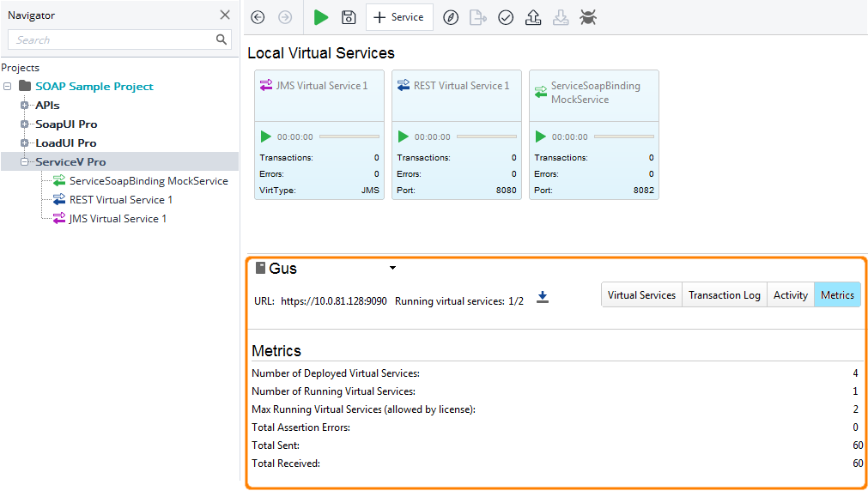Viewport: 868px width, 491px height.
Task: Click the purple icon beside JMS Virtual Service 1 tree item
Action: 59,218
